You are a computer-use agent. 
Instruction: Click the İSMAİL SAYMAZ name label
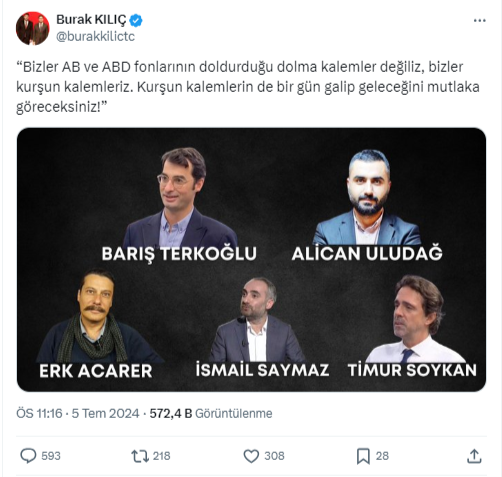[x=262, y=370]
